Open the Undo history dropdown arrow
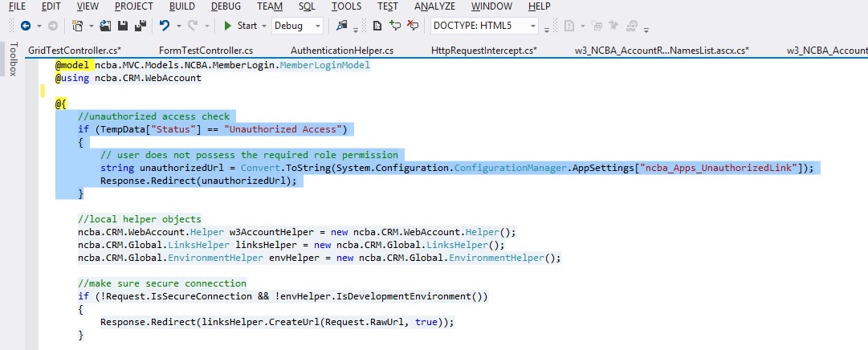 179,26
